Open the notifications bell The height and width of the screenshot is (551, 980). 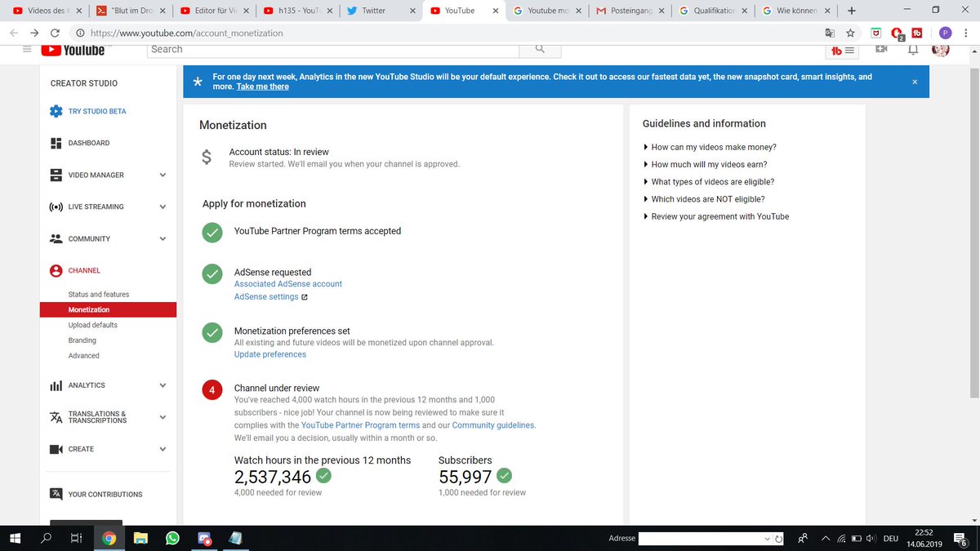point(913,50)
